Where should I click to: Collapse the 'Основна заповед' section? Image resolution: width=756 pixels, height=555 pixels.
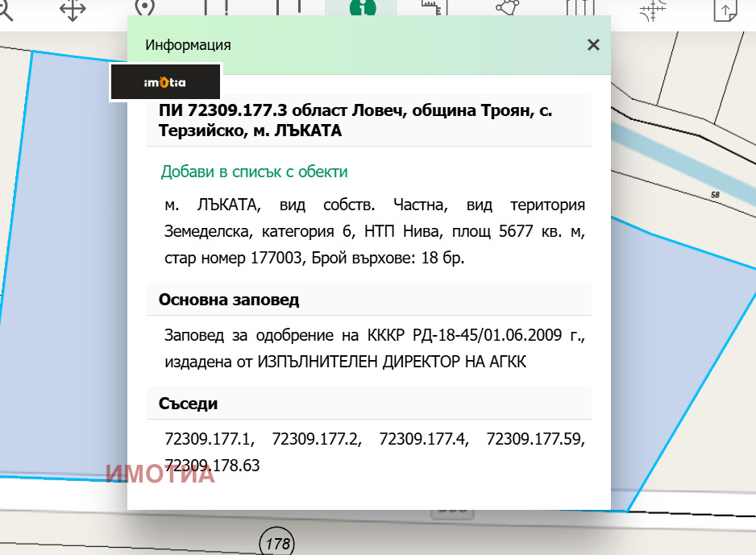(369, 299)
